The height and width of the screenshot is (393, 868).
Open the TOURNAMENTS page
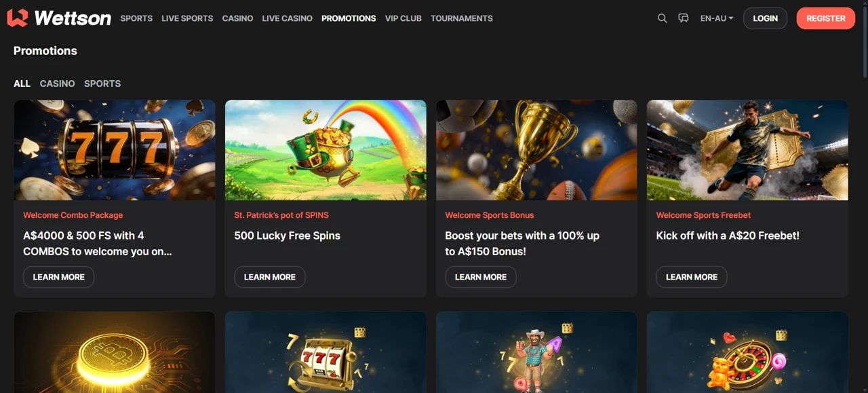point(461,18)
